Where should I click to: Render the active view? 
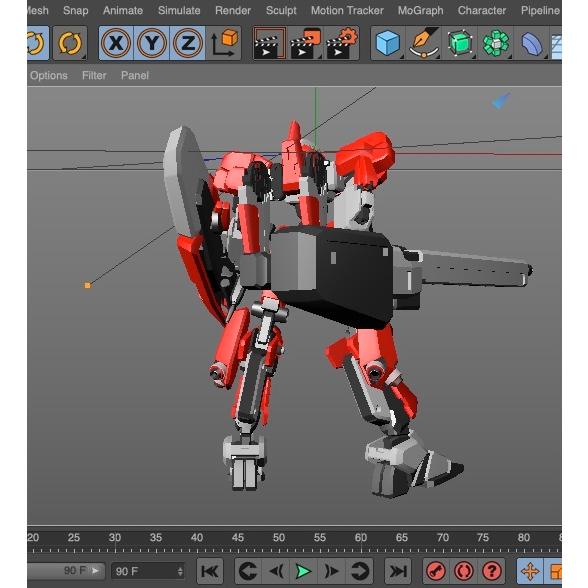click(269, 43)
